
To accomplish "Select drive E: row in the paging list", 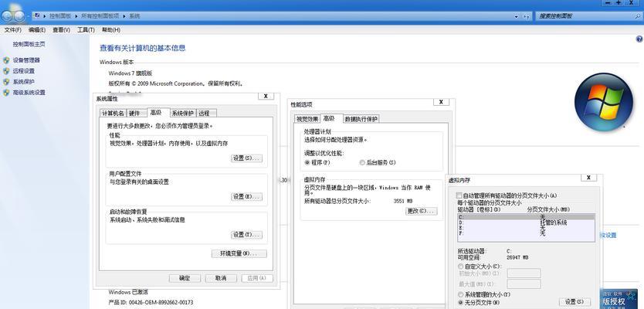I will (526, 228).
